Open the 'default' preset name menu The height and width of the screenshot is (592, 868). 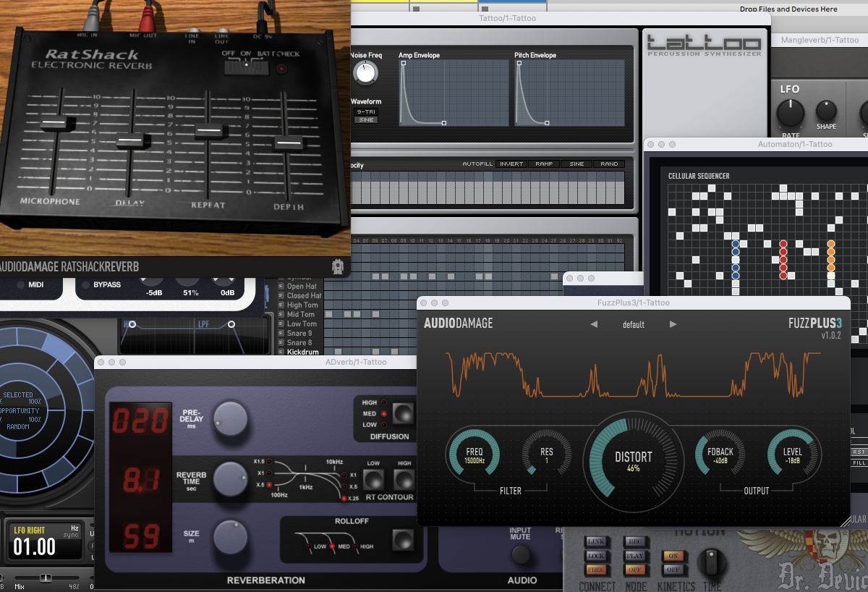point(633,325)
